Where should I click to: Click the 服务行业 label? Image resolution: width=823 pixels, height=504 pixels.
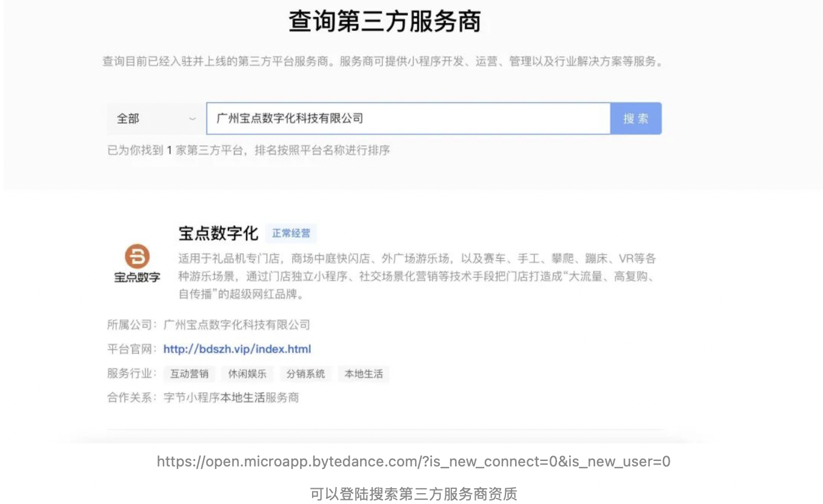pyautogui.click(x=132, y=374)
